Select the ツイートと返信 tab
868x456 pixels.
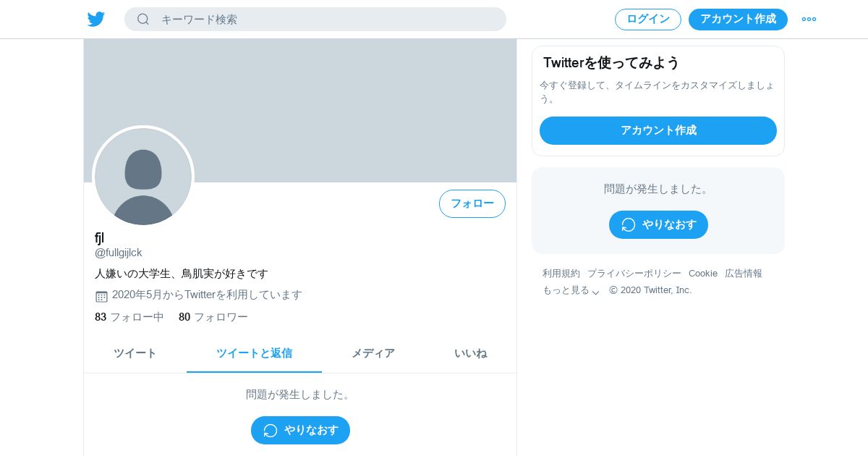point(254,354)
